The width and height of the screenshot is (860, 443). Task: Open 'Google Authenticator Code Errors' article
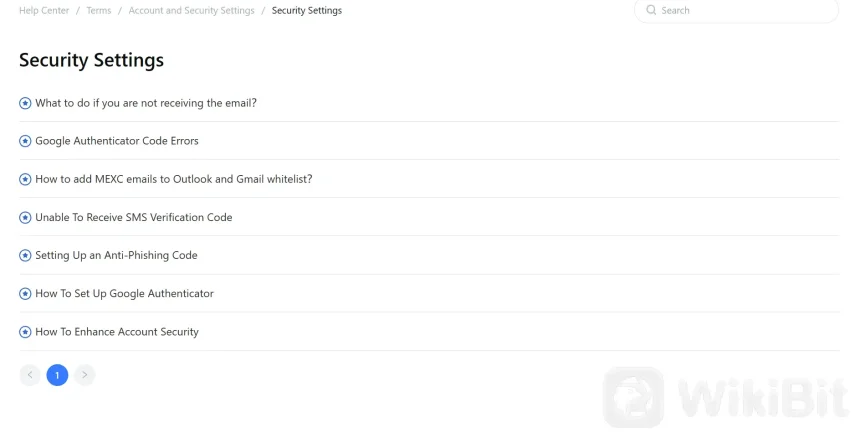(x=117, y=141)
